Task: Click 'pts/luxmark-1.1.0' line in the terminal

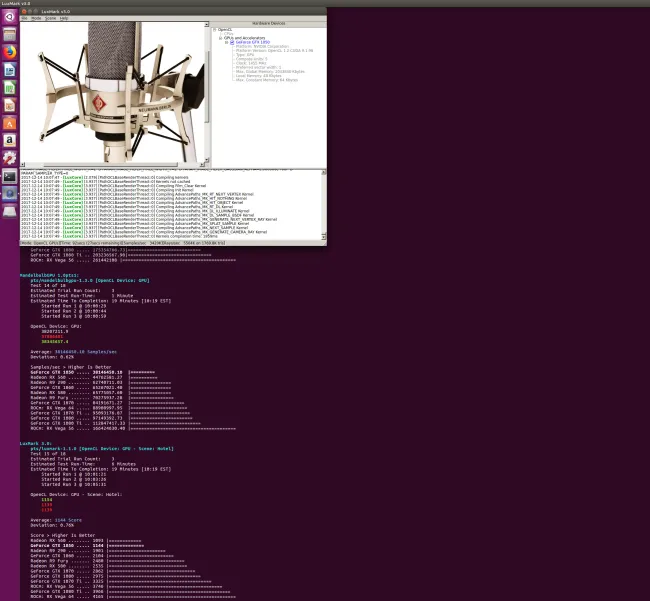Action: [x=102, y=448]
